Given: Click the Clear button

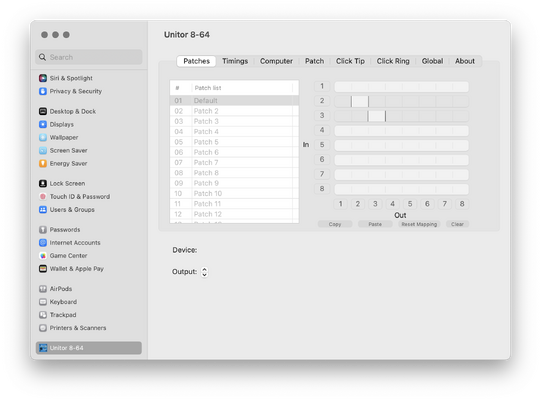Looking at the screenshot, I should click(x=457, y=224).
